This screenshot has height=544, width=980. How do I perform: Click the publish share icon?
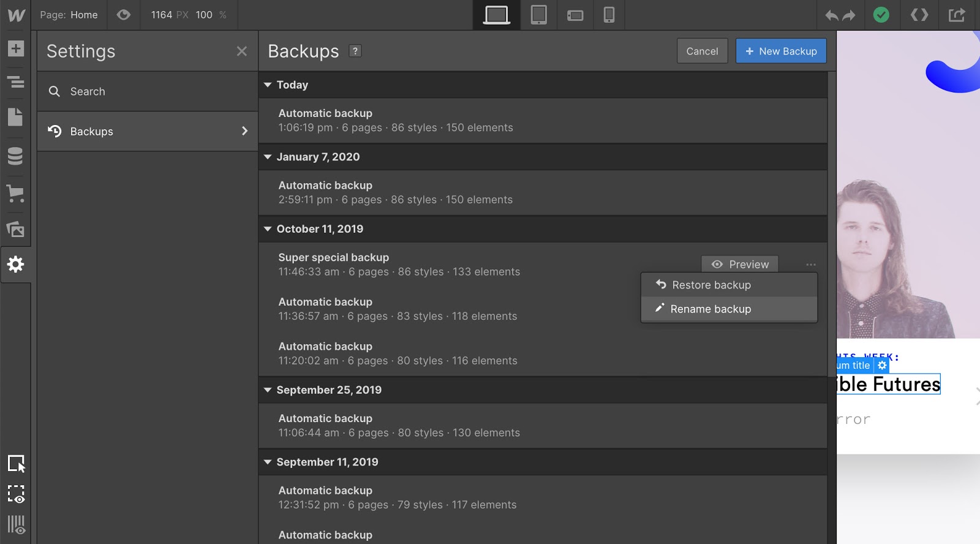tap(956, 15)
